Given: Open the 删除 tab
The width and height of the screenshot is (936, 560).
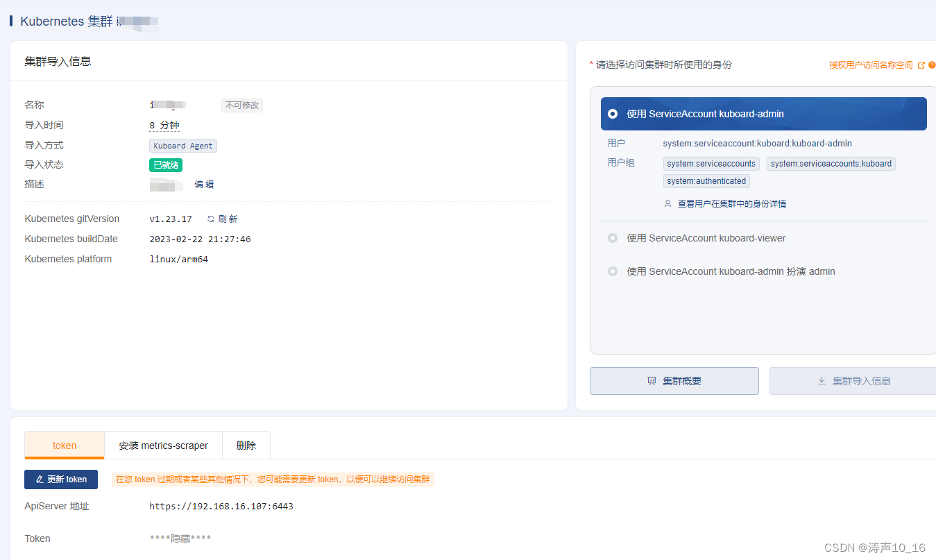Looking at the screenshot, I should coord(246,446).
